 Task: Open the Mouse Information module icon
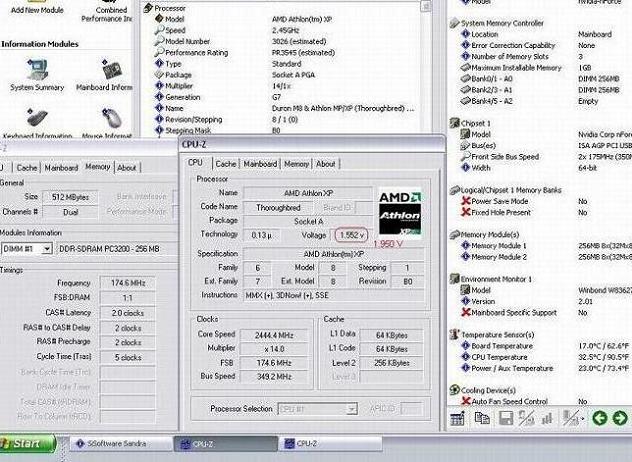(x=112, y=118)
